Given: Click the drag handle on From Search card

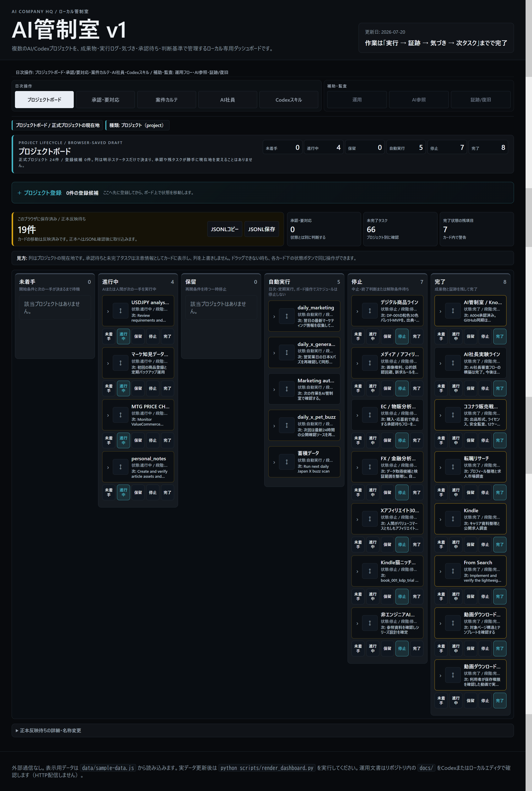Looking at the screenshot, I should point(453,571).
